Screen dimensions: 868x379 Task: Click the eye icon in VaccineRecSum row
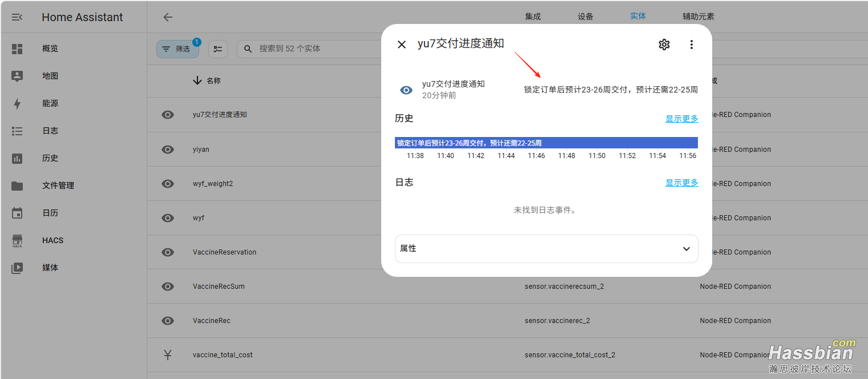coord(168,287)
